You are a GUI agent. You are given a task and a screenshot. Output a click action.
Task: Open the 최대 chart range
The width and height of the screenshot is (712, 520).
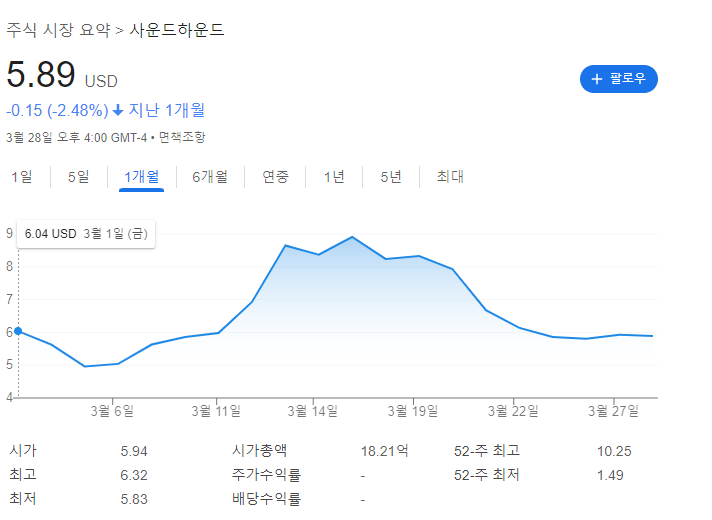(450, 177)
